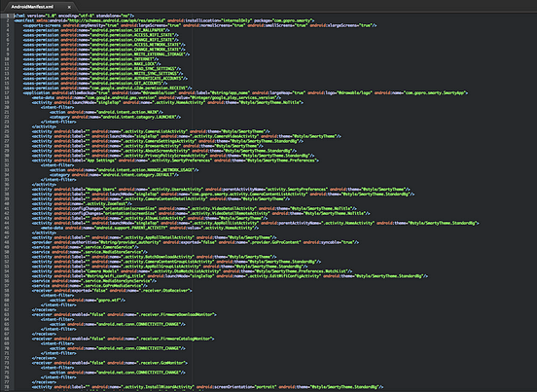Click the "App Settings" label value

[100, 160]
